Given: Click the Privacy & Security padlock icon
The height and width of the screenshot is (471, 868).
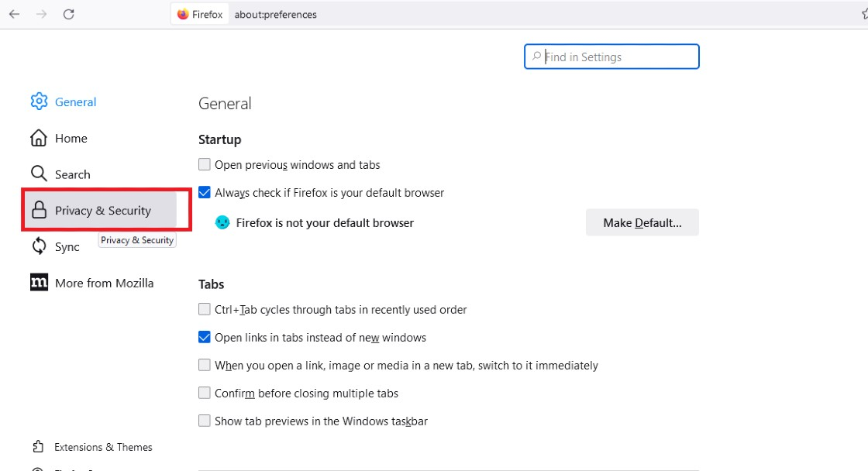Looking at the screenshot, I should (x=39, y=210).
